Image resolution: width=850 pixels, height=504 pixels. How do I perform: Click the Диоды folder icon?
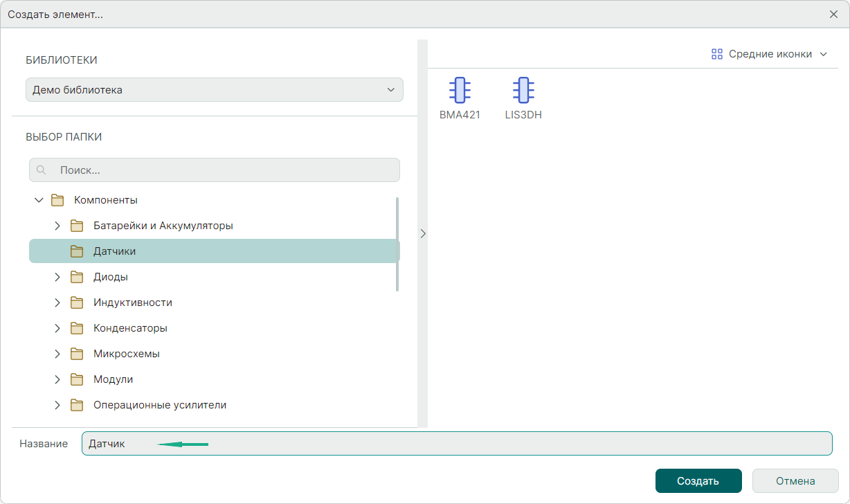[77, 277]
